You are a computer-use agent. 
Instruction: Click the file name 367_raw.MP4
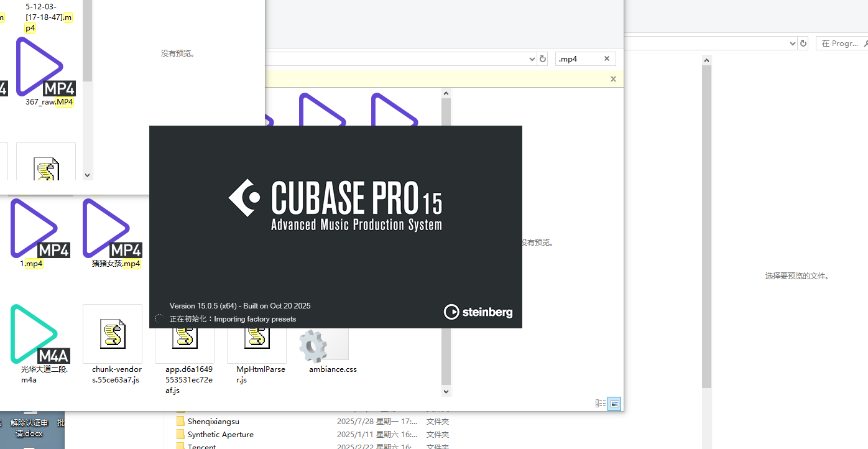(x=50, y=102)
